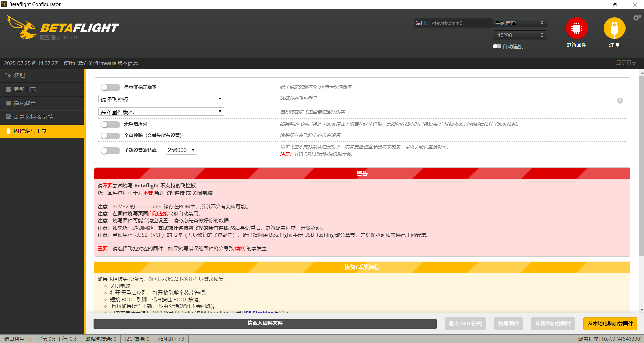Image resolution: width=644 pixels, height=343 pixels.
Task: Click the 请载入固件文件 progress bar
Action: [265, 323]
